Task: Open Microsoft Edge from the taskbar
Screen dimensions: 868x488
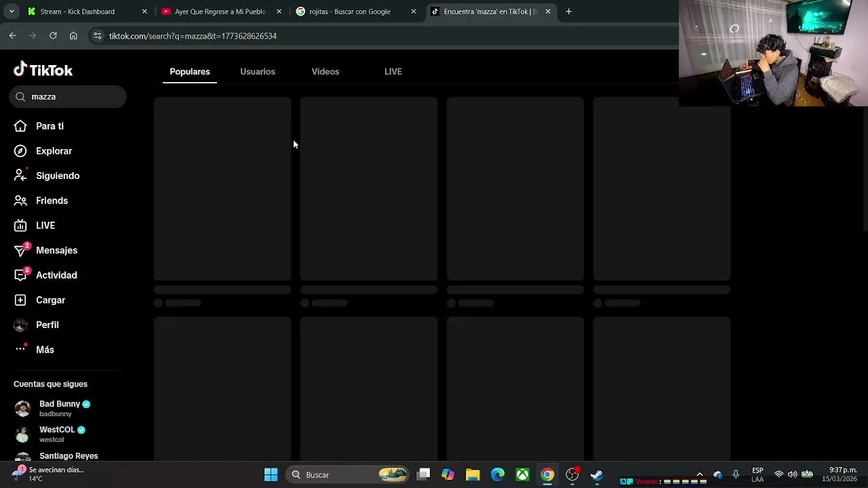Action: (x=498, y=474)
